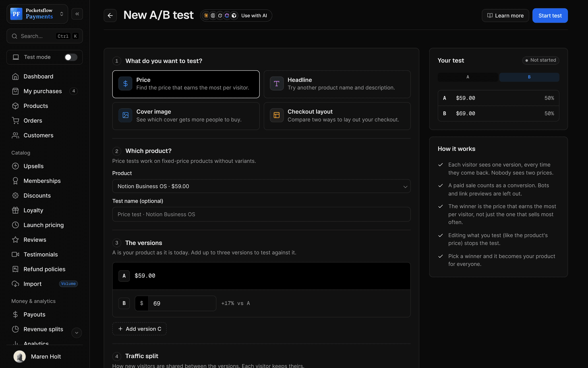Click the Refund policies receipt icon

(16, 269)
